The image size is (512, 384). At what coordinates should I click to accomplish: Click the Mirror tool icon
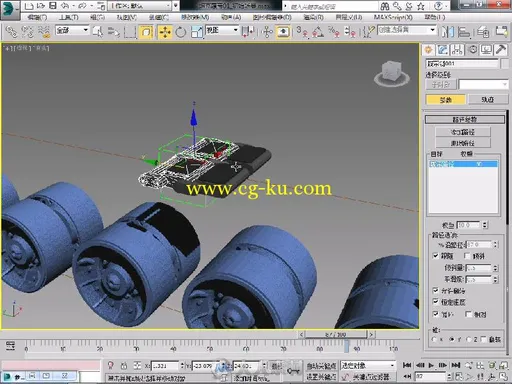click(x=448, y=32)
